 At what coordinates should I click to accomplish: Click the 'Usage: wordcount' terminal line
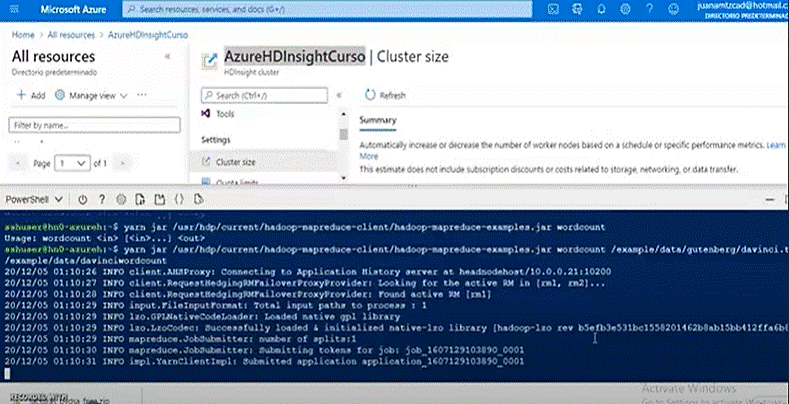tap(105, 238)
